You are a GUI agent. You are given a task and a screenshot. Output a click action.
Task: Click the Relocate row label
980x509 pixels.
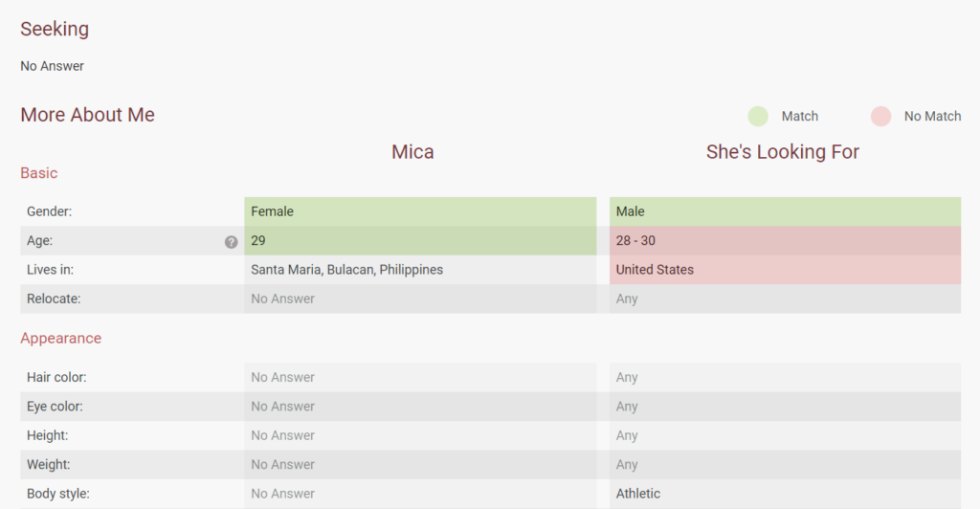54,299
